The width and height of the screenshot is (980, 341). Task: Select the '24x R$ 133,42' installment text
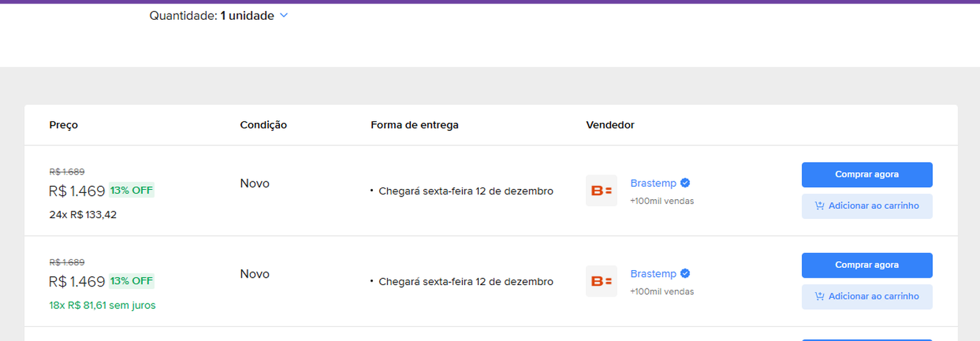[x=83, y=215]
